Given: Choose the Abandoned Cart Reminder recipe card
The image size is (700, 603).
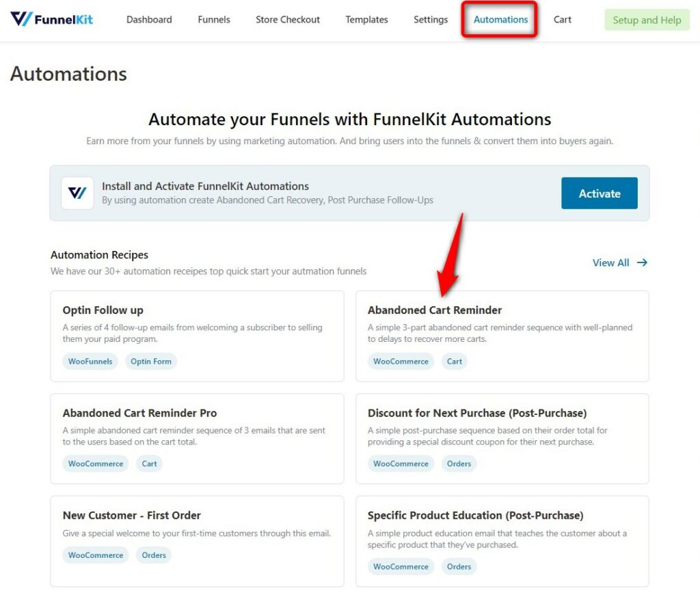Looking at the screenshot, I should point(502,336).
